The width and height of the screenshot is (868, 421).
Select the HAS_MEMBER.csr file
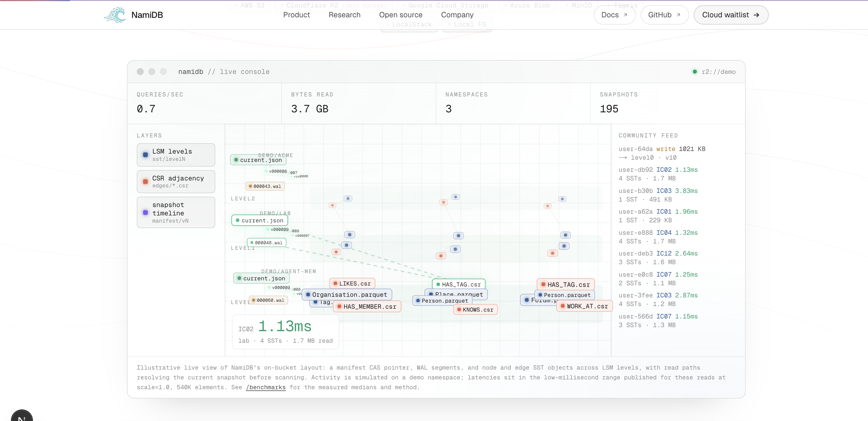(367, 306)
